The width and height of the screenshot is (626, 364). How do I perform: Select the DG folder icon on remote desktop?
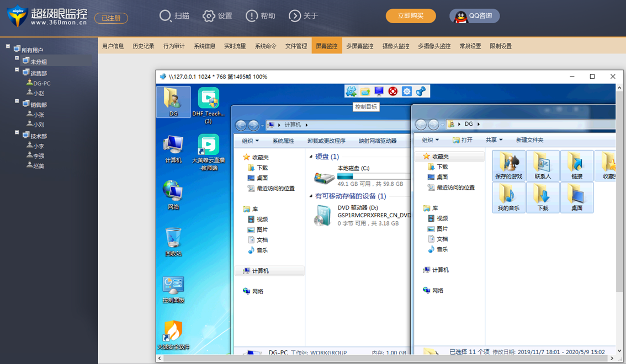tap(173, 101)
